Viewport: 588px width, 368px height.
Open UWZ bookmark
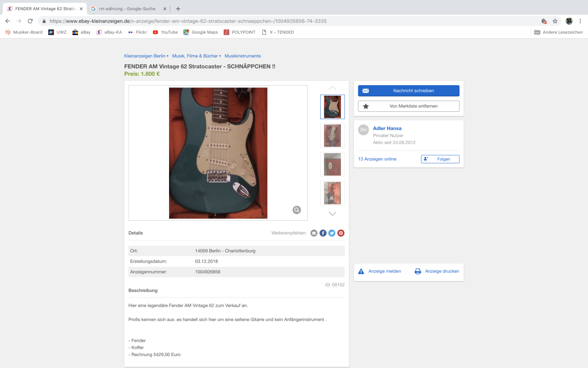tap(57, 32)
